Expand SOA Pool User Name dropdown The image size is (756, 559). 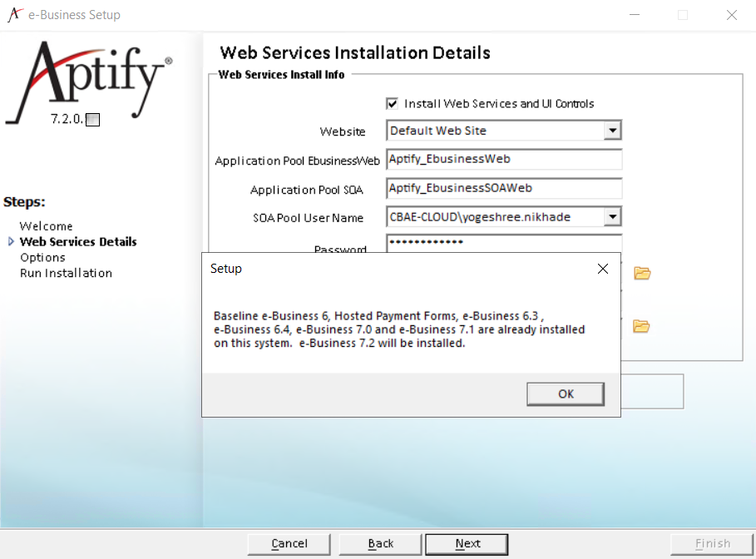coord(612,216)
